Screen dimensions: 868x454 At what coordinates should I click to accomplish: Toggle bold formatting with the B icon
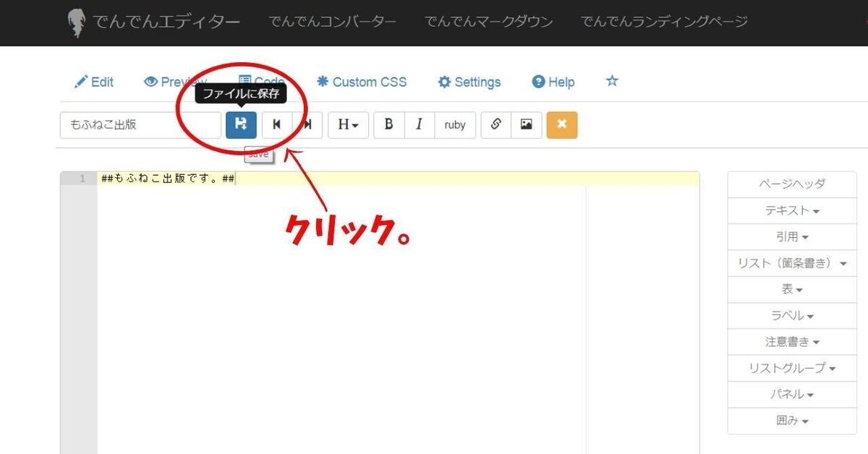click(388, 124)
